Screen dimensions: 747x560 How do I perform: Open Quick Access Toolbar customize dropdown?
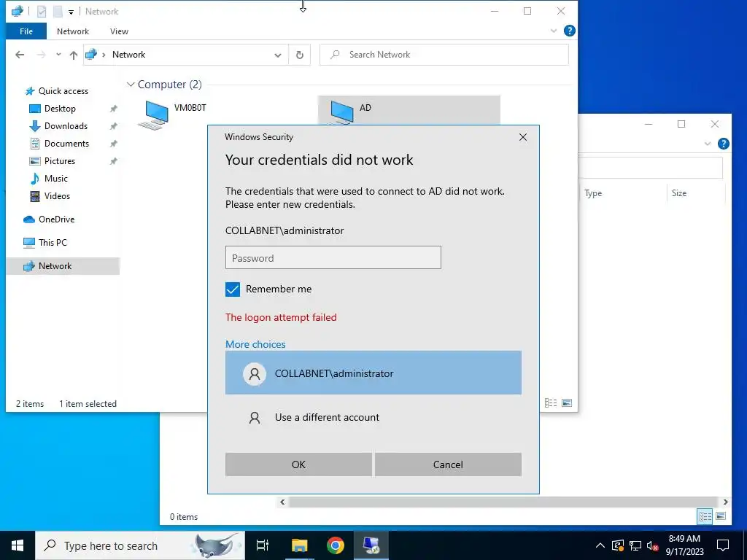(x=71, y=12)
